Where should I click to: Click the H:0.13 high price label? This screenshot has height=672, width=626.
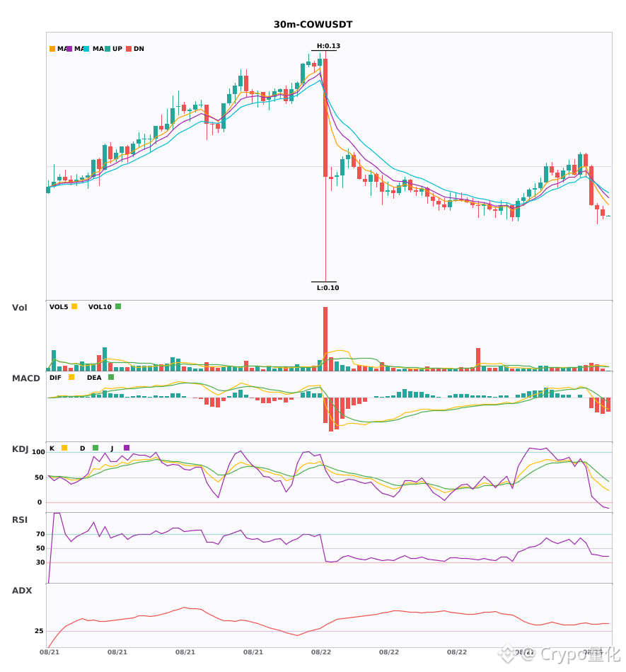tap(328, 46)
